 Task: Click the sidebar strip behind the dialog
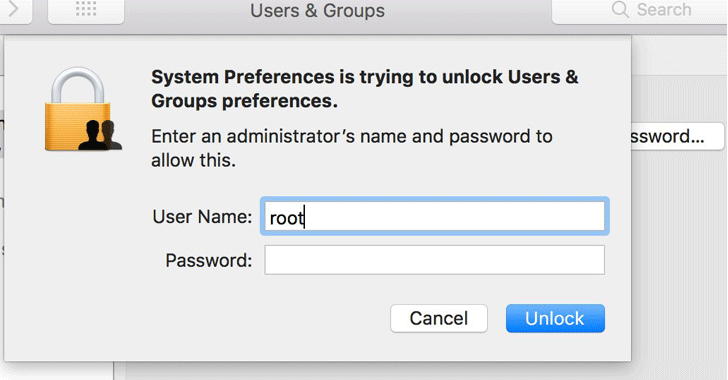point(57,371)
